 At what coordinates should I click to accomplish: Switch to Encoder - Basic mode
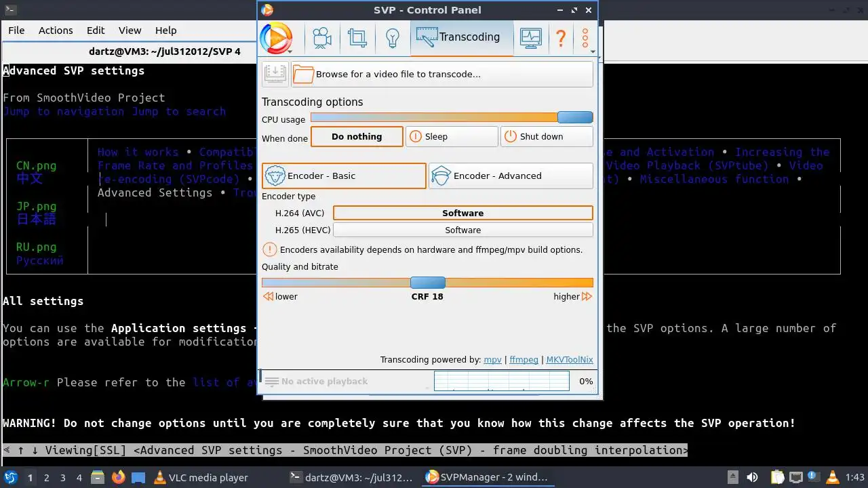point(344,176)
